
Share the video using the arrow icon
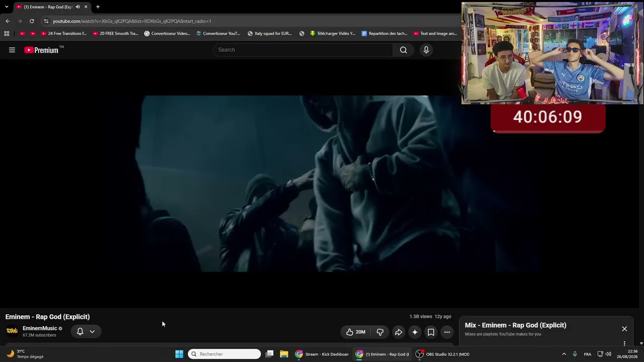click(x=398, y=332)
